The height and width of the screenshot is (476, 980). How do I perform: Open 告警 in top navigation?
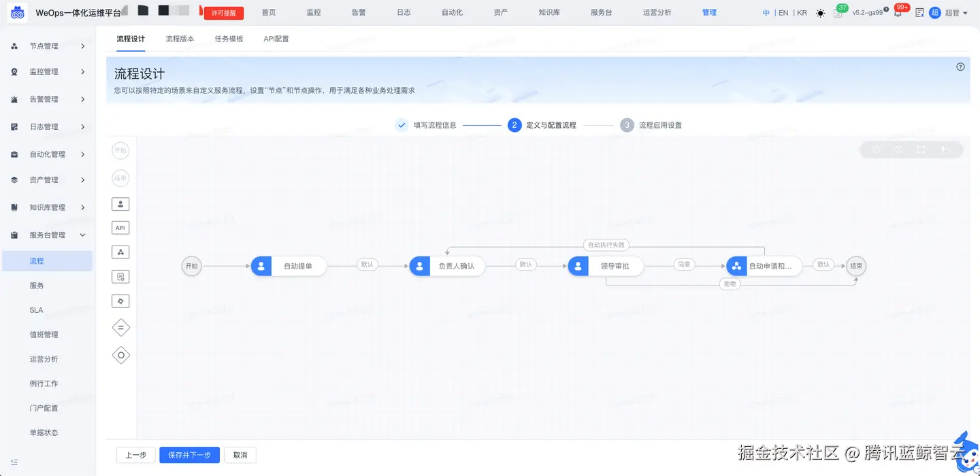click(x=359, y=12)
